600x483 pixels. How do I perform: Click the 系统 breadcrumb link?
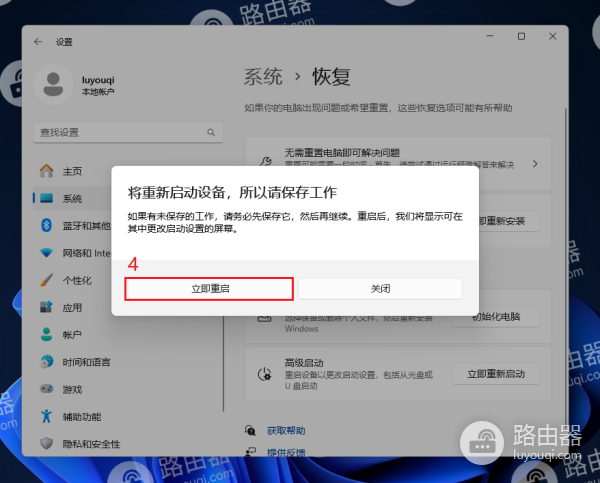pos(263,77)
